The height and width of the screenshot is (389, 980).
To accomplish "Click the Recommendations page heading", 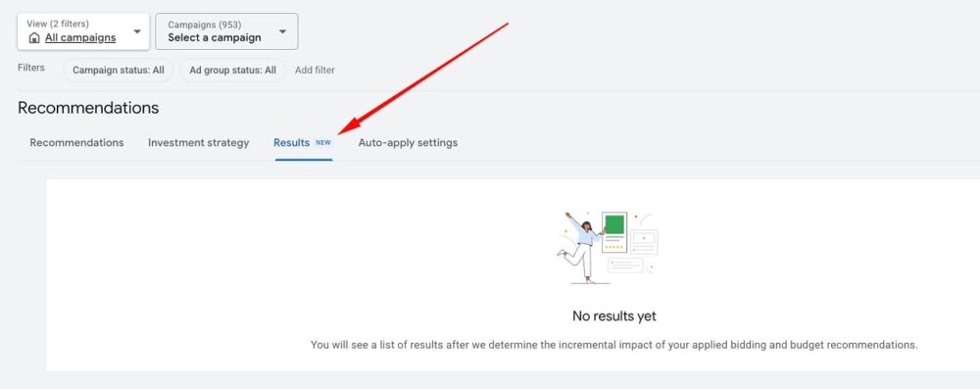I will 88,108.
